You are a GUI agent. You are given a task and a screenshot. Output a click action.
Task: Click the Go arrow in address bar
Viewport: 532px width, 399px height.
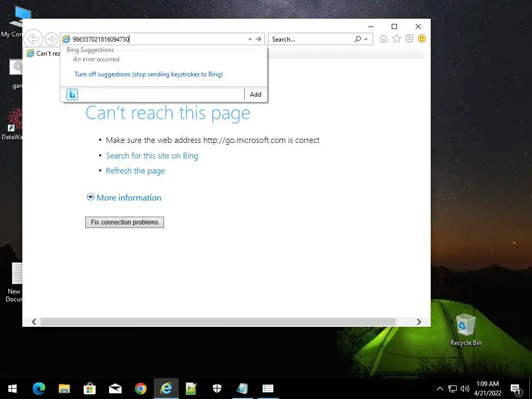259,39
